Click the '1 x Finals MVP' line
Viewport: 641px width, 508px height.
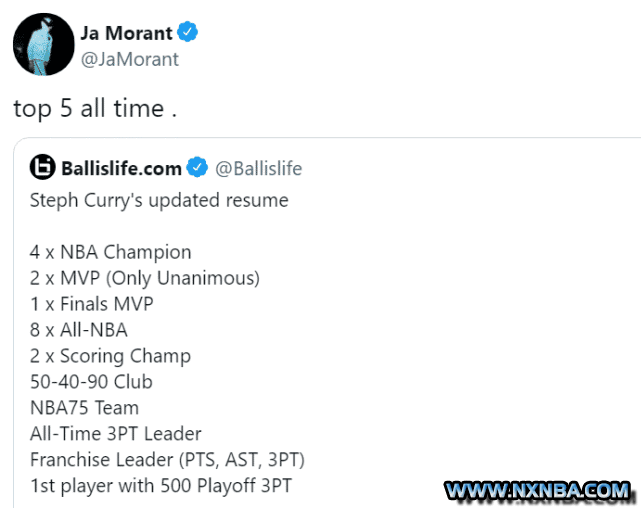[x=92, y=304]
